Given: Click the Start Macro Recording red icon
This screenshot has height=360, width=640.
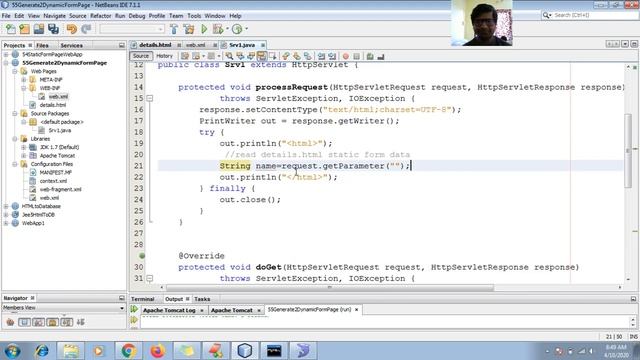Looking at the screenshot, I should pos(346,56).
